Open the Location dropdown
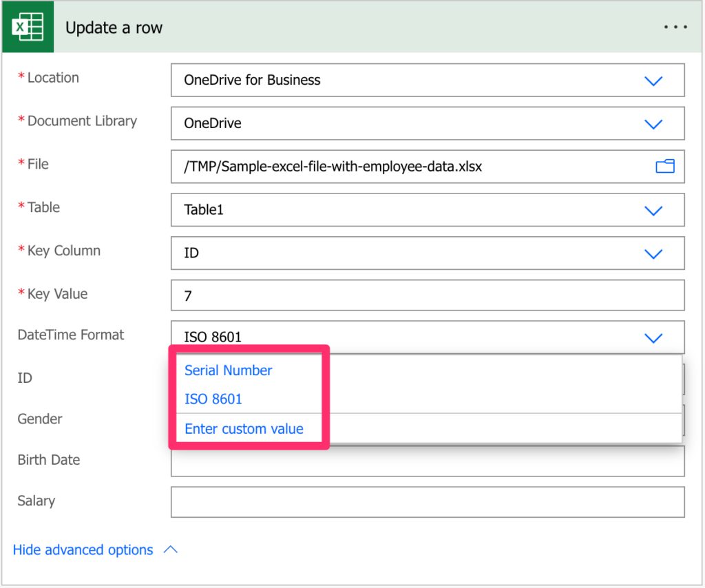The image size is (705, 588). click(x=653, y=81)
